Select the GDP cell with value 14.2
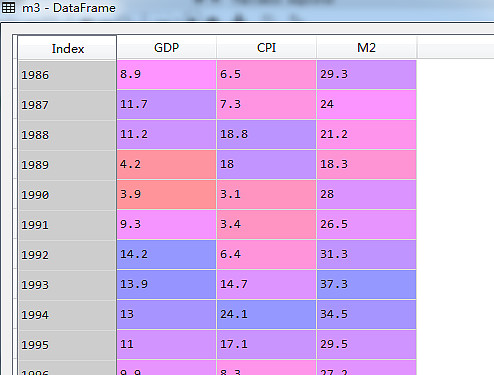The height and width of the screenshot is (375, 494). (166, 255)
